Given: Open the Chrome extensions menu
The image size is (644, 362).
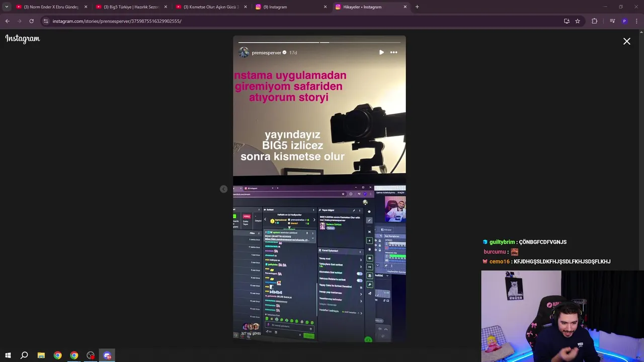Looking at the screenshot, I should (x=595, y=21).
